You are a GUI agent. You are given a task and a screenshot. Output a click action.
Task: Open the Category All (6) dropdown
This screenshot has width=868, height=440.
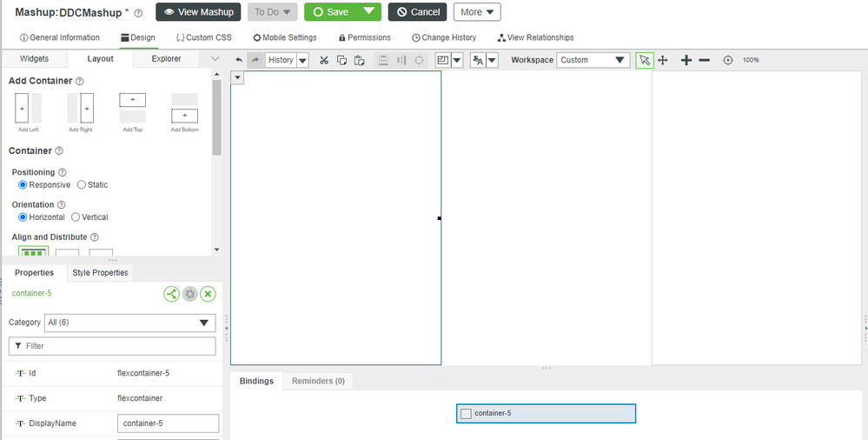click(130, 323)
